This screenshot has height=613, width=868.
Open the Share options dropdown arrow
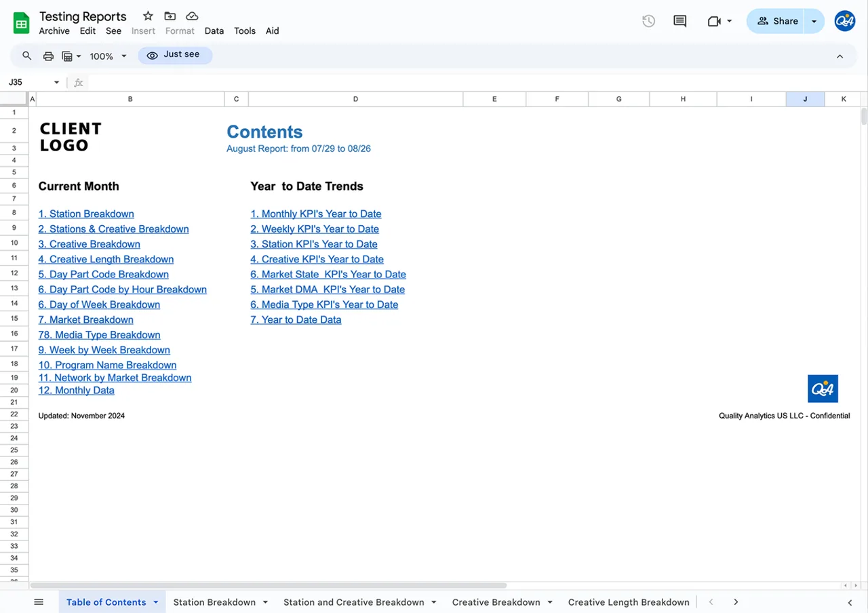[814, 21]
